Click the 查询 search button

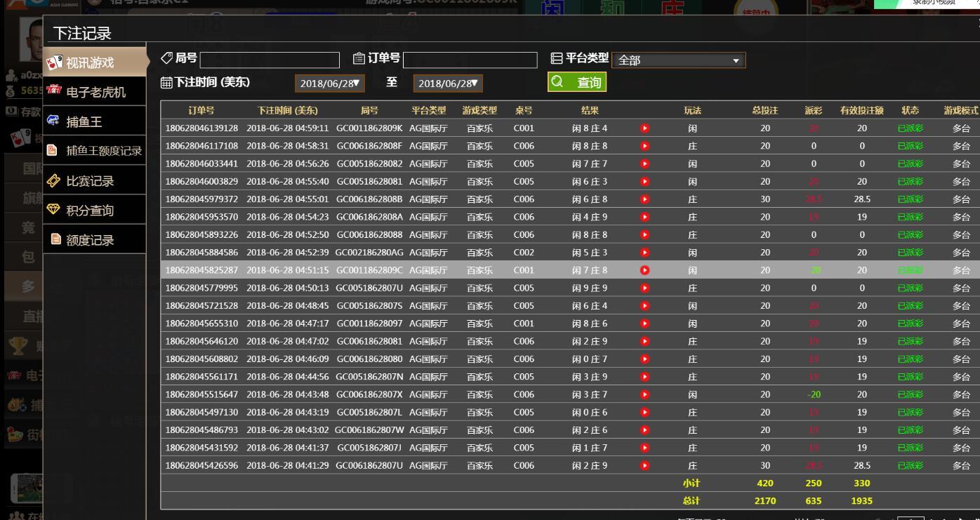[x=577, y=82]
